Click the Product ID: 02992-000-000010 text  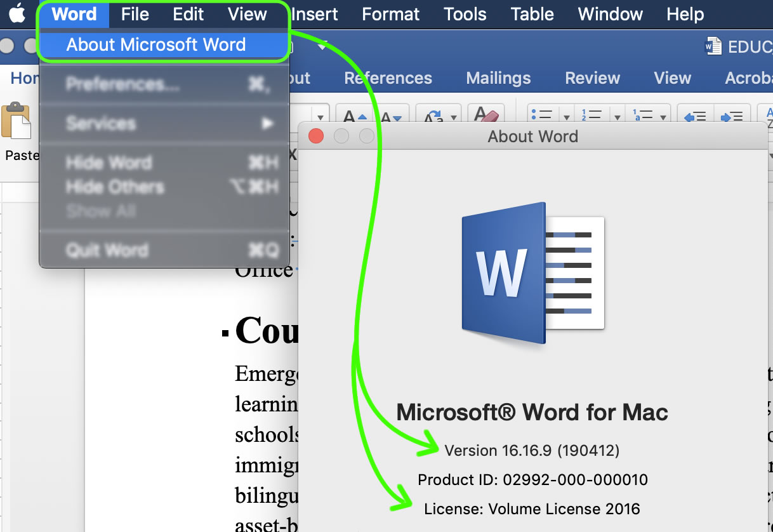point(532,480)
